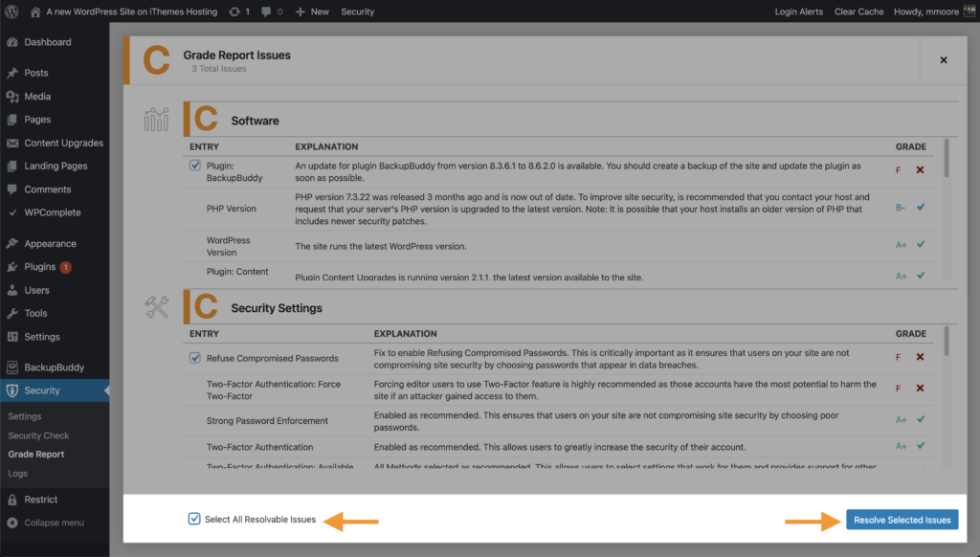The width and height of the screenshot is (980, 557).
Task: Uncheck the Plugin: BackupBuddy checkbox
Action: (195, 166)
